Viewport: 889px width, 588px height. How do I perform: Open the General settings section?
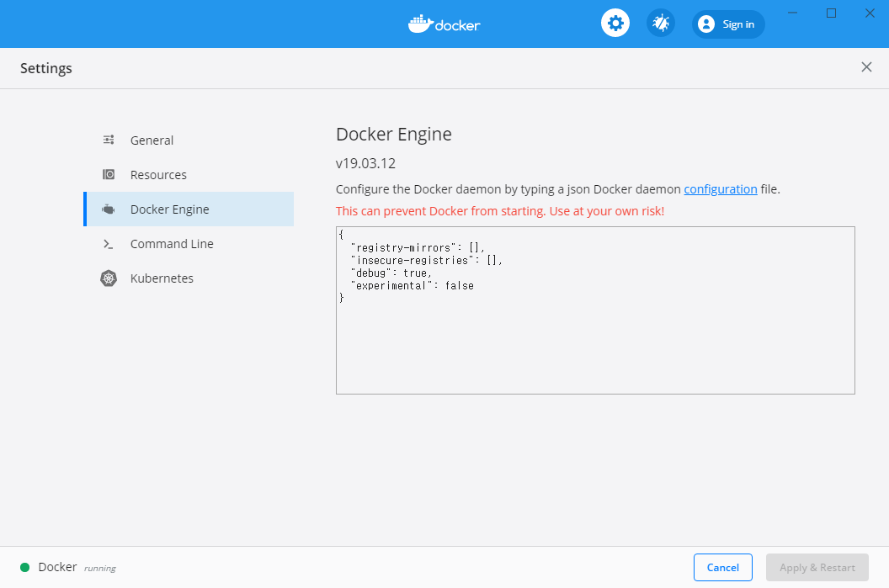tap(189, 140)
